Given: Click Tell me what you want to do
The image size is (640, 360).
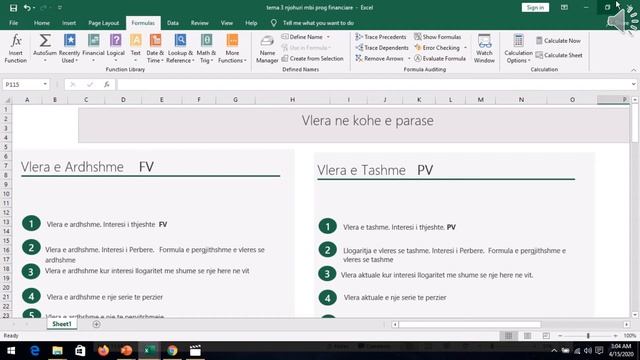Looking at the screenshot, I should click(318, 23).
